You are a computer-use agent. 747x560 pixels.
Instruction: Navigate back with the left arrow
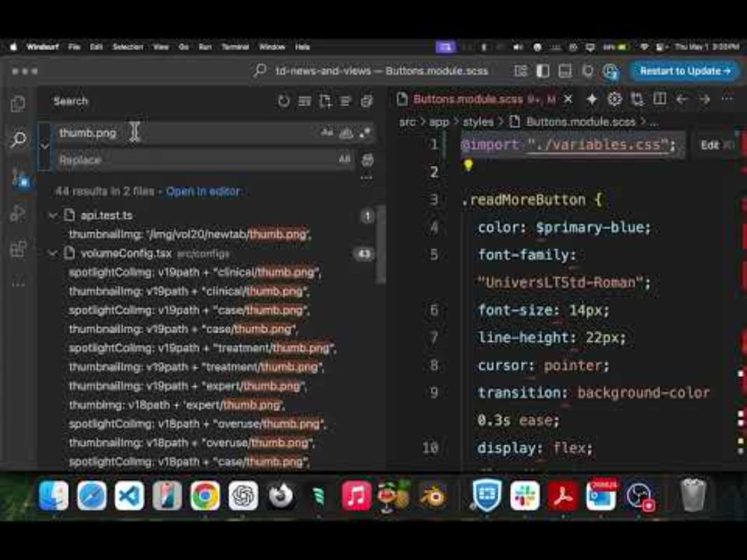pyautogui.click(x=682, y=99)
